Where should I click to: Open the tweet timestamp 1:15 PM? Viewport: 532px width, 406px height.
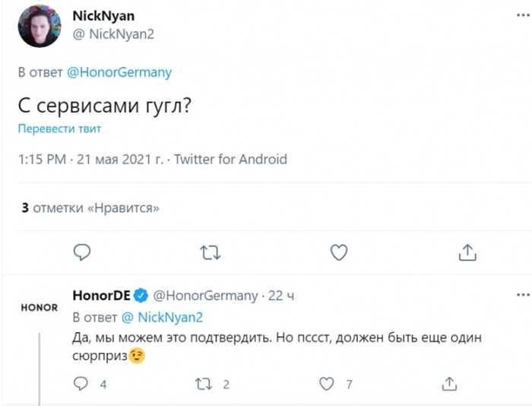(43, 160)
